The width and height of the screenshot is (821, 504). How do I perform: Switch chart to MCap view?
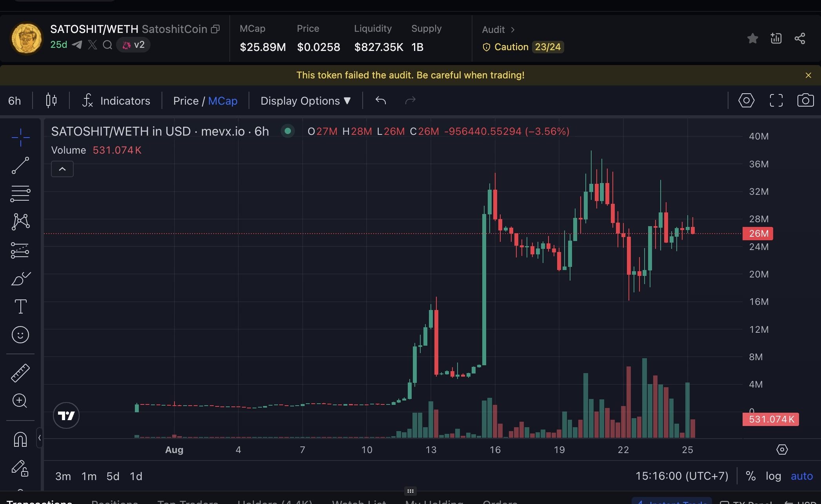[223, 101]
